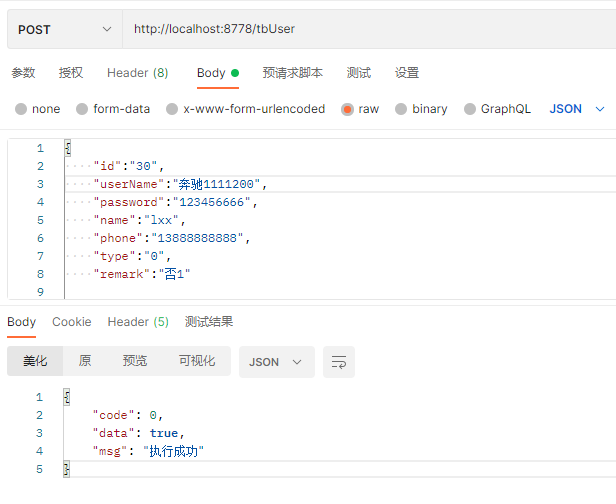616x504 pixels.
Task: Click the password value 123456666
Action: [x=211, y=202]
